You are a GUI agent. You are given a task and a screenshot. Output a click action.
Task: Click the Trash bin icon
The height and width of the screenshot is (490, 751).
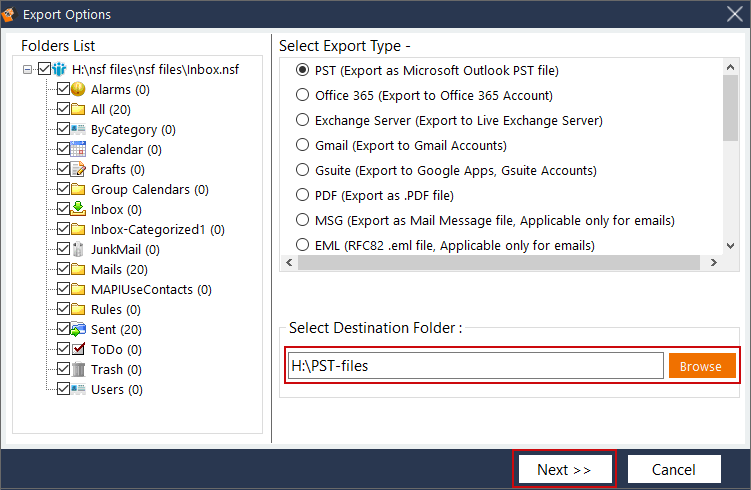pos(79,370)
